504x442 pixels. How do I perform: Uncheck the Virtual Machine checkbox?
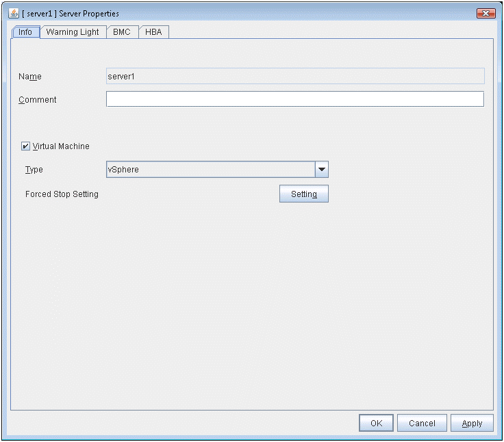coord(26,146)
